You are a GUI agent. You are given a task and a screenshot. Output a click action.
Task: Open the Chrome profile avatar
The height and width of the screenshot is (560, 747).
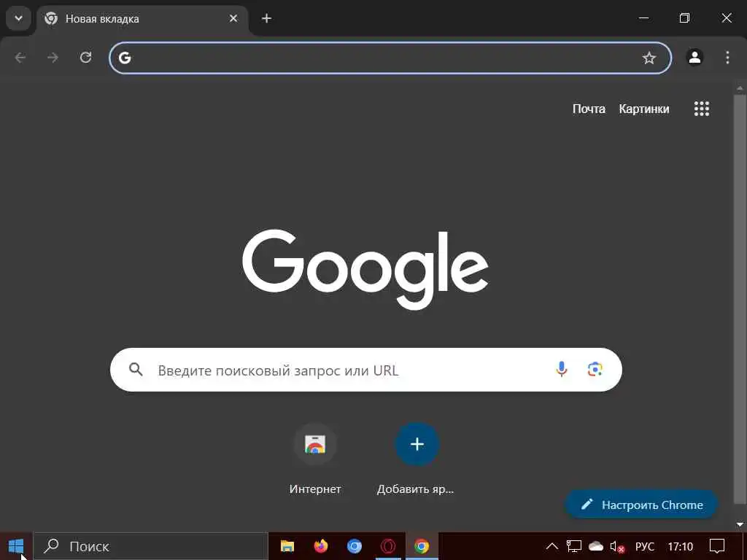pos(694,58)
